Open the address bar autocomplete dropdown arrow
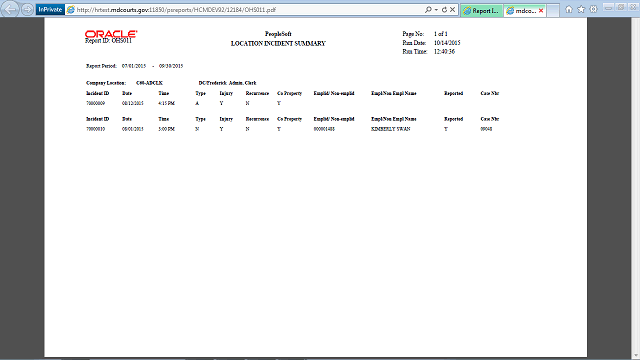 click(436, 9)
